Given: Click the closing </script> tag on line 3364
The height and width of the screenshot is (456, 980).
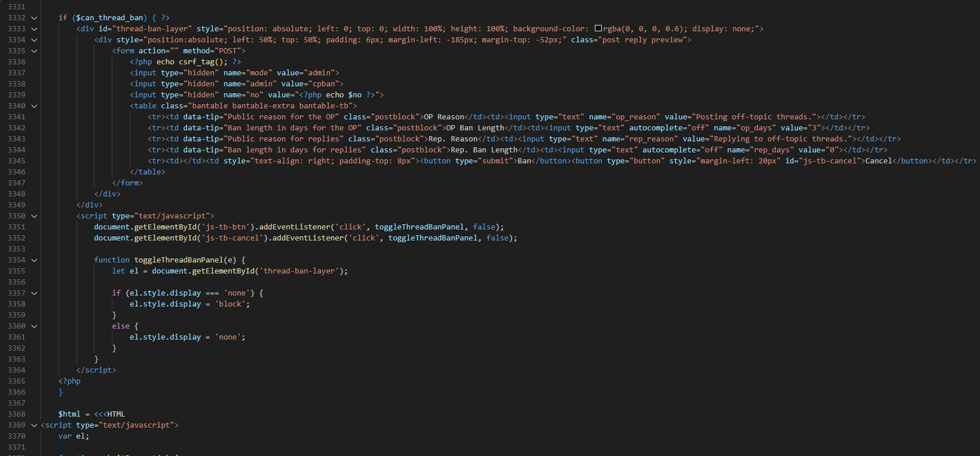Looking at the screenshot, I should tap(96, 370).
